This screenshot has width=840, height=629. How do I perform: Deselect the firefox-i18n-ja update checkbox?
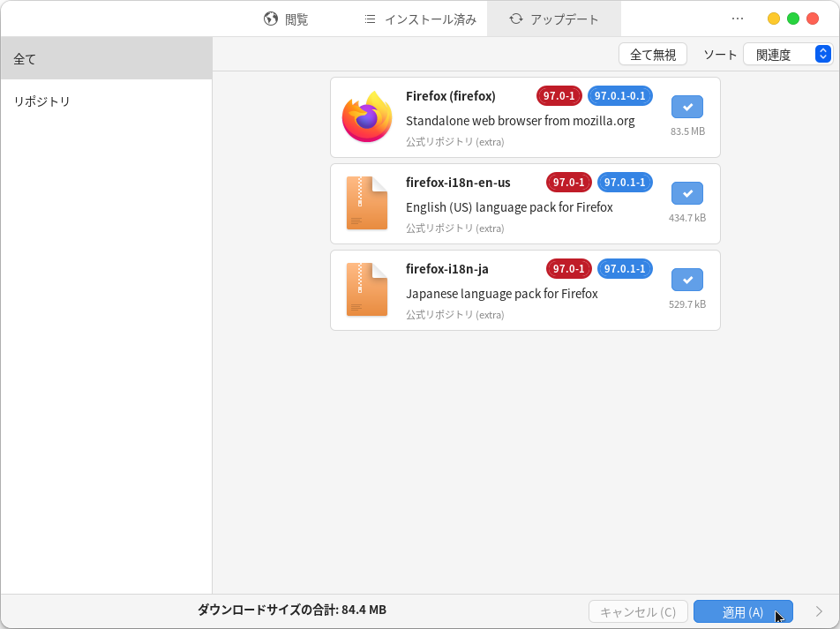coord(687,280)
